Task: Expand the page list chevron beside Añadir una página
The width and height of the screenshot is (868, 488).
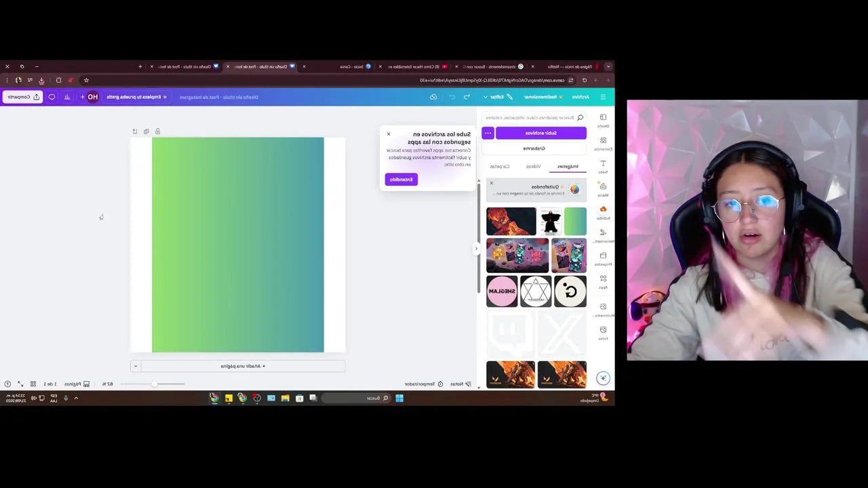Action: 136,366
